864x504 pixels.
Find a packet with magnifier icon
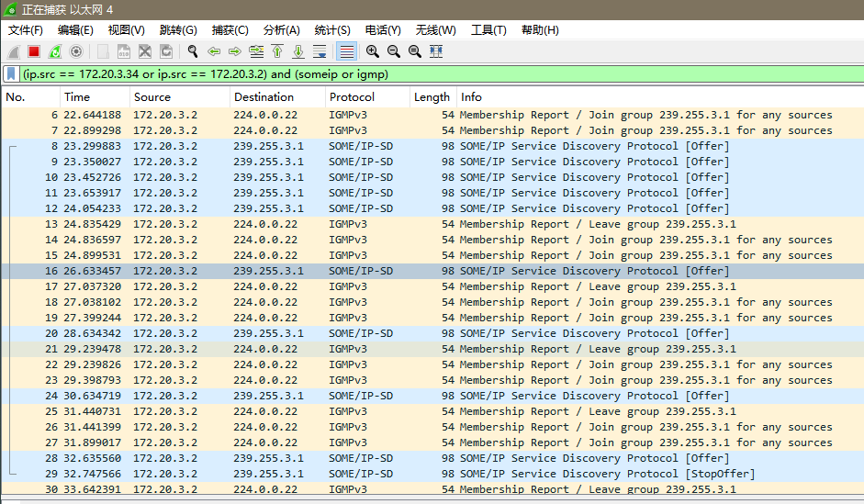point(192,51)
